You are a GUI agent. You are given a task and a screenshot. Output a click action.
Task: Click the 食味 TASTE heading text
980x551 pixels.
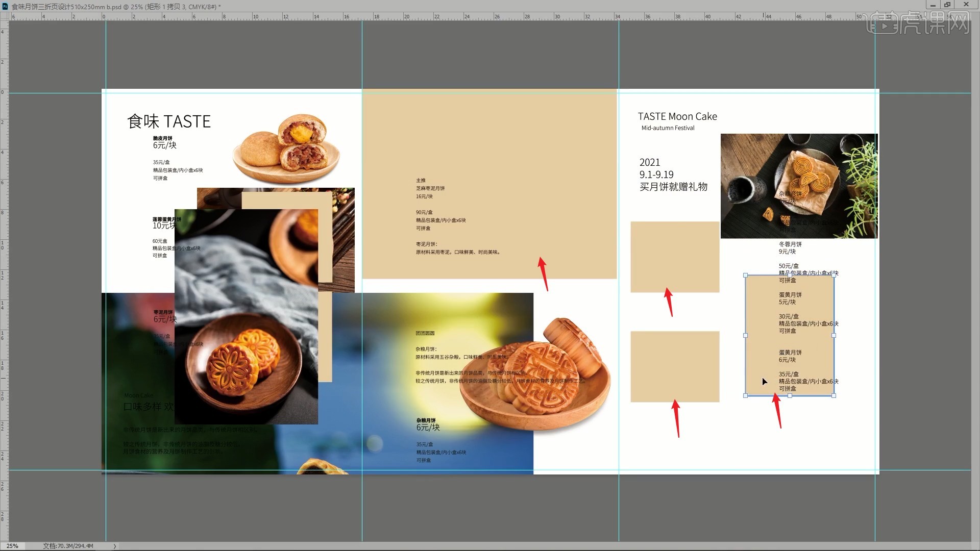(169, 121)
